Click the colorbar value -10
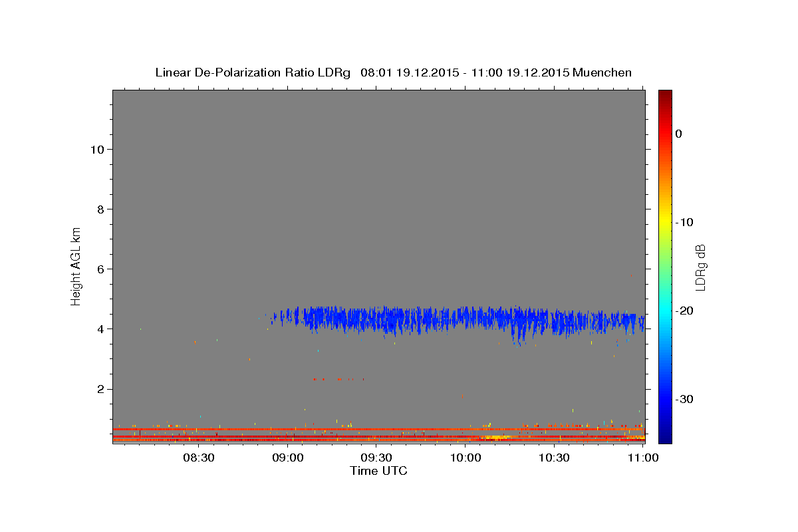Viewport: 798px width, 532px height. 684,222
